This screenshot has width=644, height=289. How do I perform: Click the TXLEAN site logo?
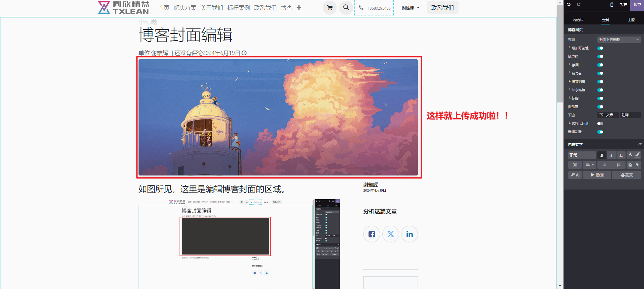pos(123,7)
